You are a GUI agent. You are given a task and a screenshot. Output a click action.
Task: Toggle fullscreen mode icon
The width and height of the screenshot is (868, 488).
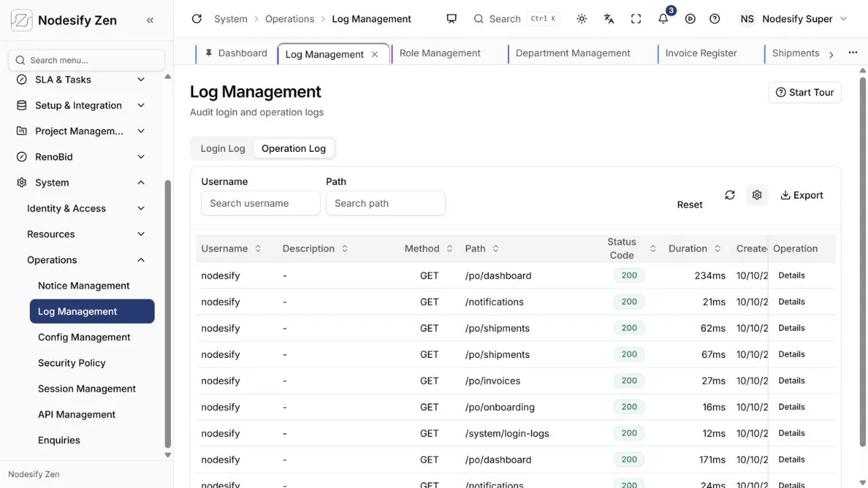pos(636,19)
